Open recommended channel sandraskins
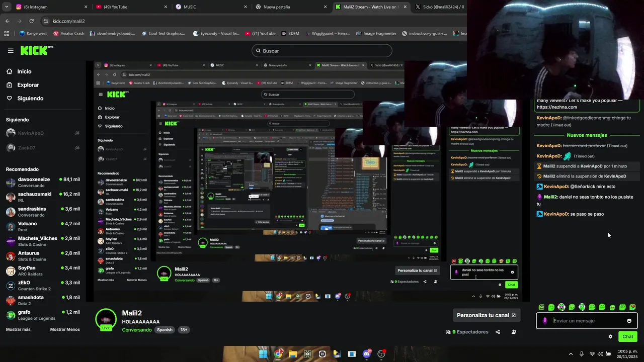This screenshot has height=362, width=644. click(x=43, y=212)
